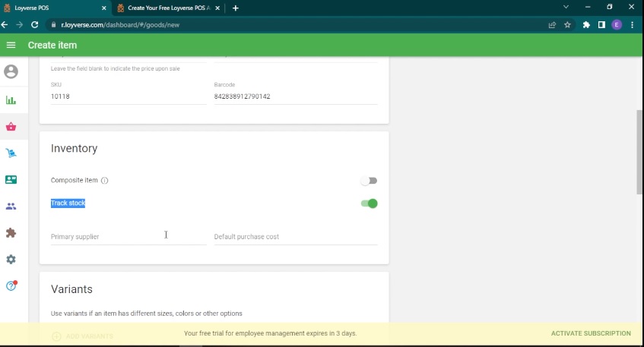The height and width of the screenshot is (347, 644).
Task: View site info lock icon
Action: [53, 25]
